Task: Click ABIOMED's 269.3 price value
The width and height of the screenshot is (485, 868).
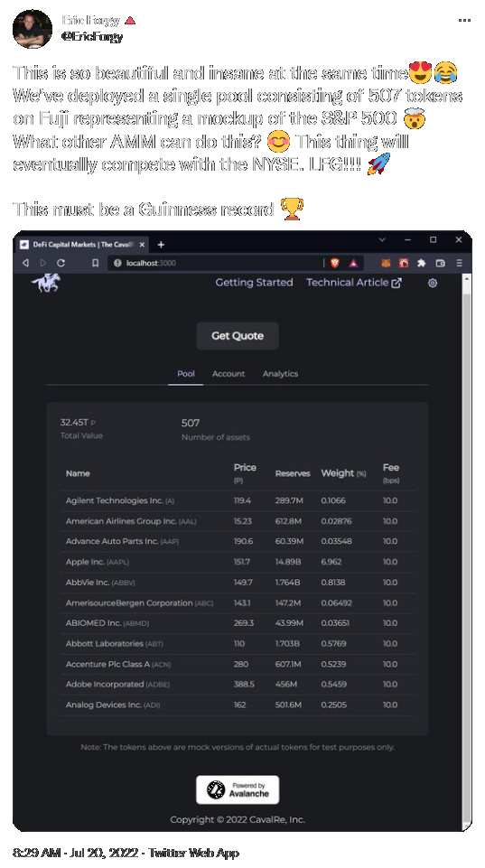Action: [x=244, y=623]
